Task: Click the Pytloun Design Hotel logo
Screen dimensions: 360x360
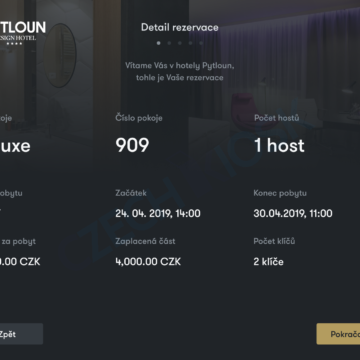Action: tap(23, 33)
